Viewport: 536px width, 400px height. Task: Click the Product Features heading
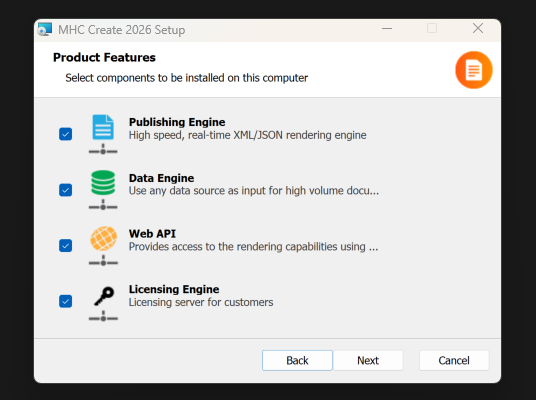104,57
